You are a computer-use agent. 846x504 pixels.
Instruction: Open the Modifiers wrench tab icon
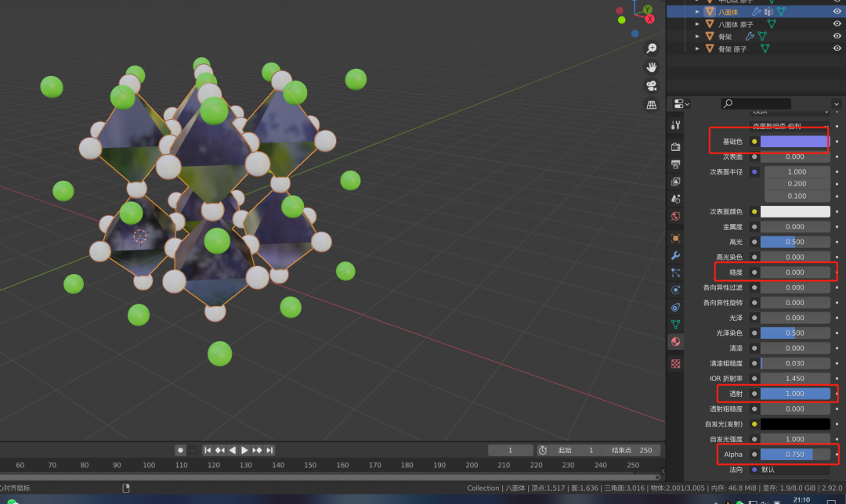(x=675, y=255)
